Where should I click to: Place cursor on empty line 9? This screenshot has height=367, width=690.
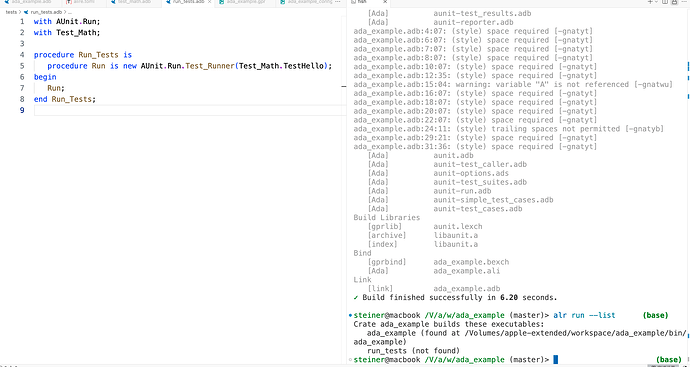(190, 110)
